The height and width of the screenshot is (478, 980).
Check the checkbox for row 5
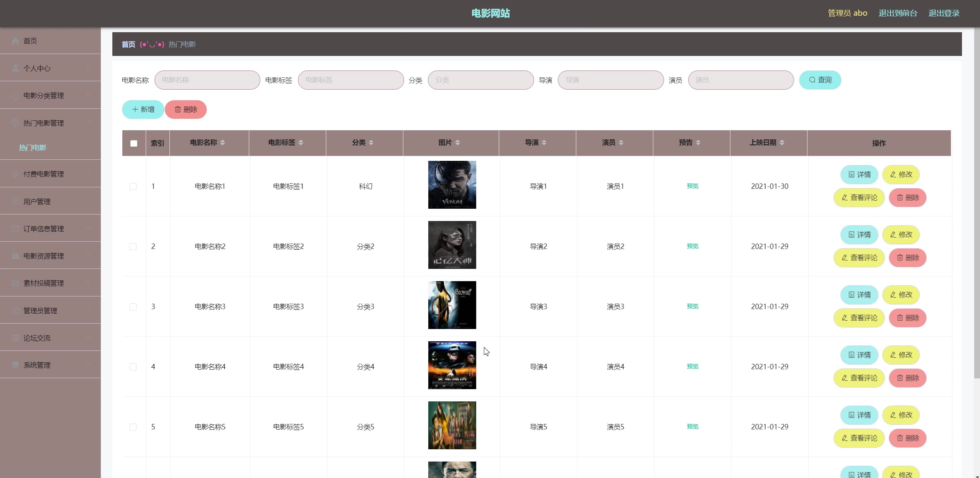point(133,427)
